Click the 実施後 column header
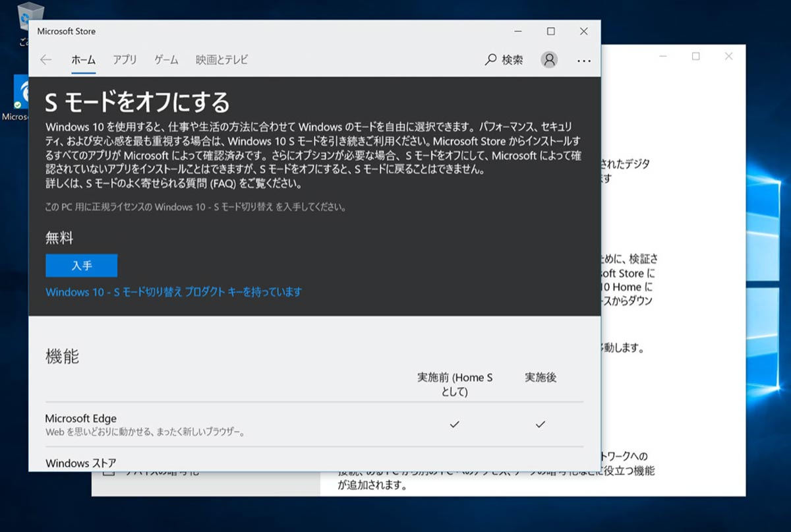The image size is (791, 532). pyautogui.click(x=541, y=378)
